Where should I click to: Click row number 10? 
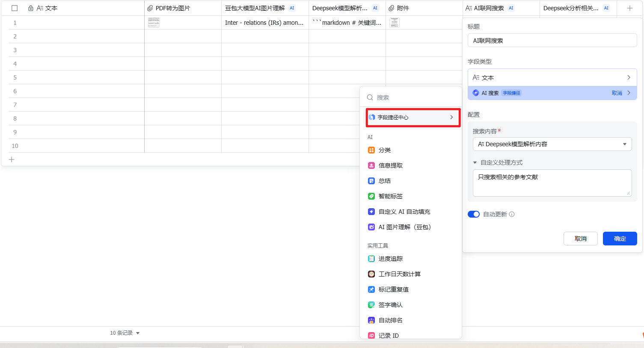(x=15, y=146)
